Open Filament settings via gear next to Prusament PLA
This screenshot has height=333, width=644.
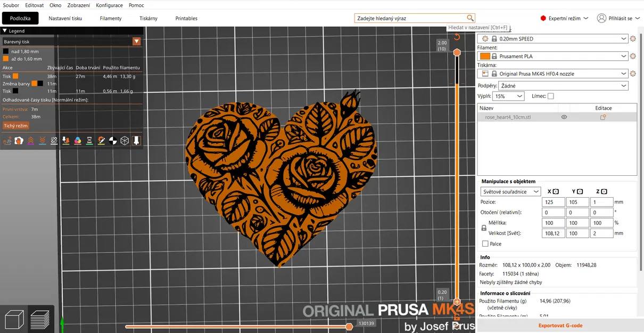point(632,56)
